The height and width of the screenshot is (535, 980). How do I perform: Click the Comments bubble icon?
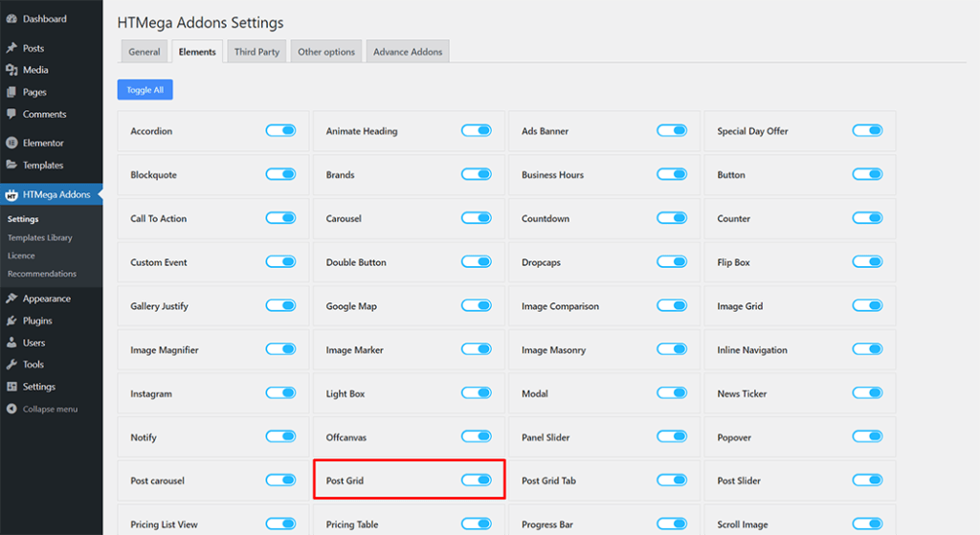click(x=11, y=114)
